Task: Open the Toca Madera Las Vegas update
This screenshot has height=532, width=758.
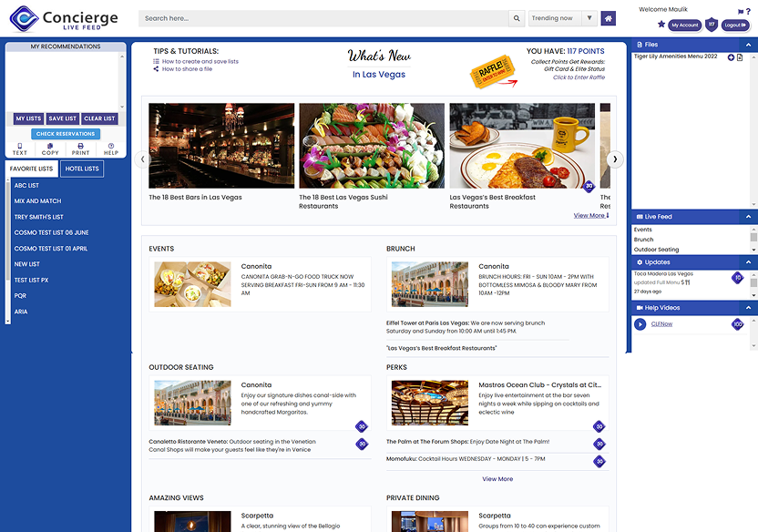Action: [663, 274]
